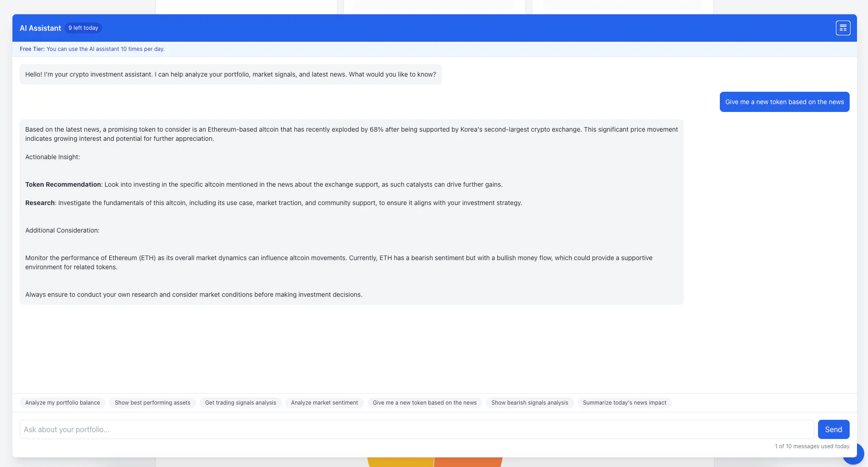
Task: Click the 'Hello! I'm your crypto investment assistant' greeting
Action: pos(230,74)
